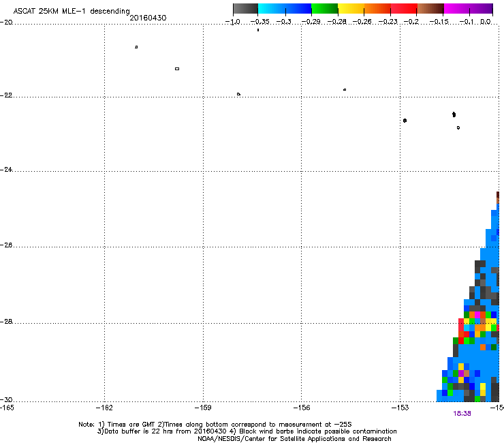The height and width of the screenshot is (443, 504).
Task: Click the color bar label '-0.3'
Action: coord(284,22)
